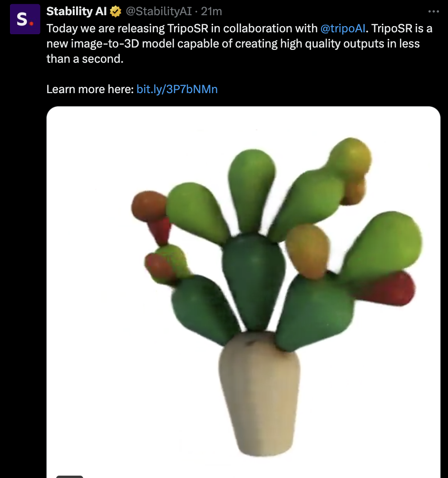Click the tall top-center light green cactus pad
This screenshot has width=448, height=478.
pyautogui.click(x=252, y=191)
